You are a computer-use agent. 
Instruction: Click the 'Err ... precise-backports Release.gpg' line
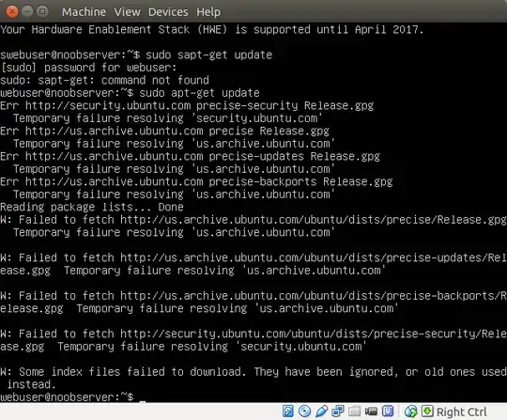[196, 181]
